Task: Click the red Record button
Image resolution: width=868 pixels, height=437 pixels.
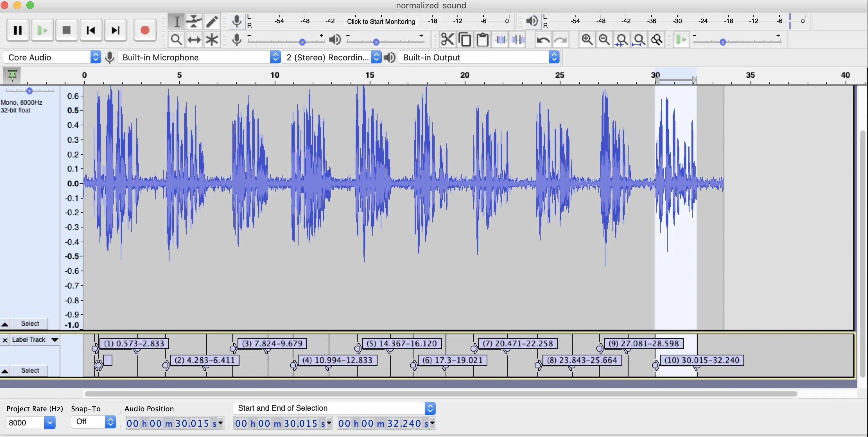Action: 144,30
